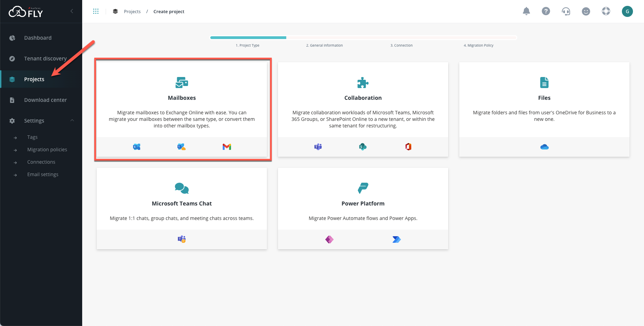Open the help question mark icon
This screenshot has height=326, width=644.
click(546, 11)
